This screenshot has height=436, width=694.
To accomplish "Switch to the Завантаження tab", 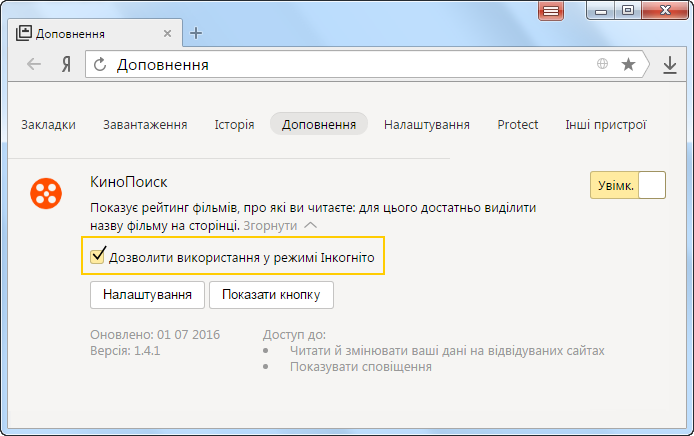I will click(145, 125).
